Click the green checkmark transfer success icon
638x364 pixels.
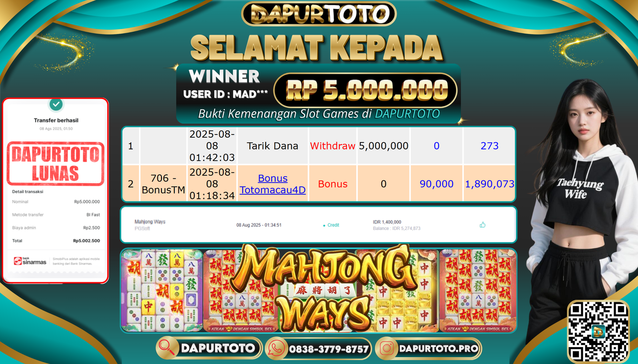[x=56, y=105]
